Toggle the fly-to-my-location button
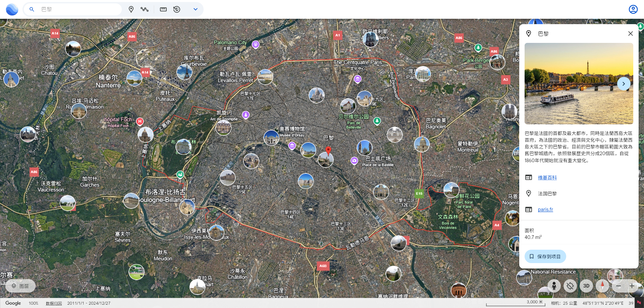Image resolution: width=644 pixels, height=308 pixels. click(x=570, y=286)
